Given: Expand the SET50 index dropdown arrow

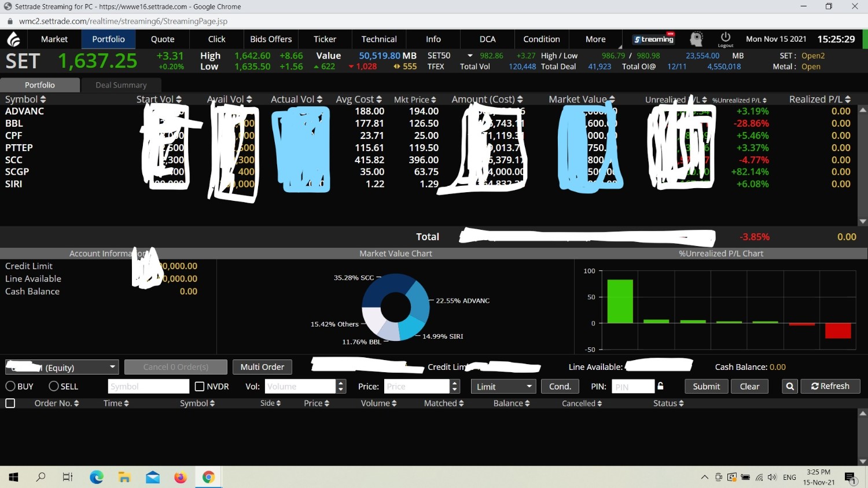Looking at the screenshot, I should [470, 56].
